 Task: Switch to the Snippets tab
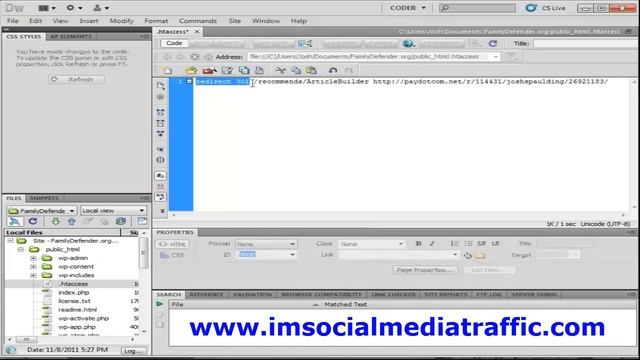(x=44, y=198)
